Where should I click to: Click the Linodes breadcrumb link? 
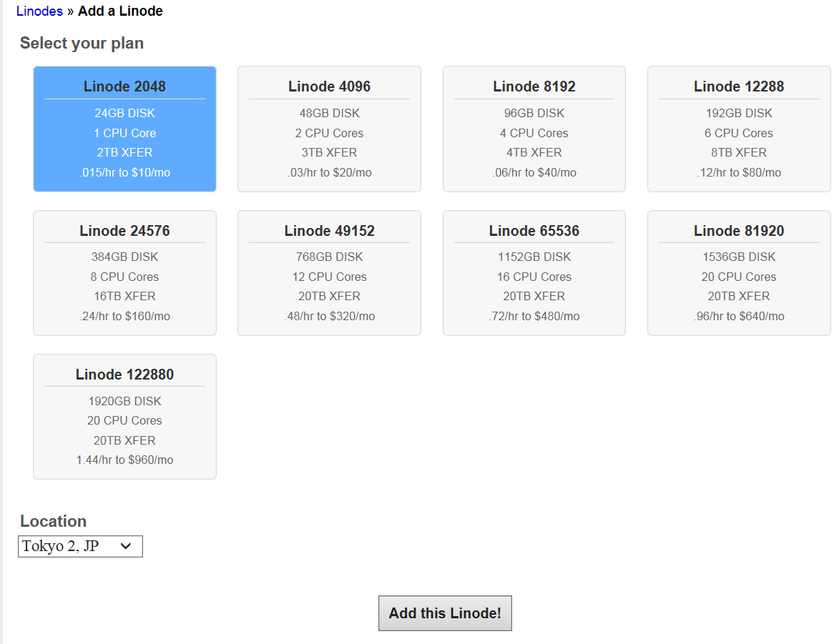(x=39, y=11)
